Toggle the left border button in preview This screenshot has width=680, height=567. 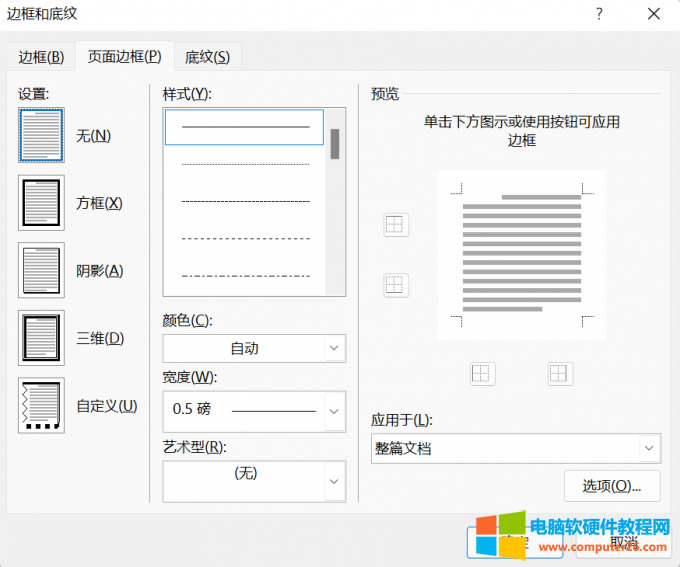tap(482, 374)
